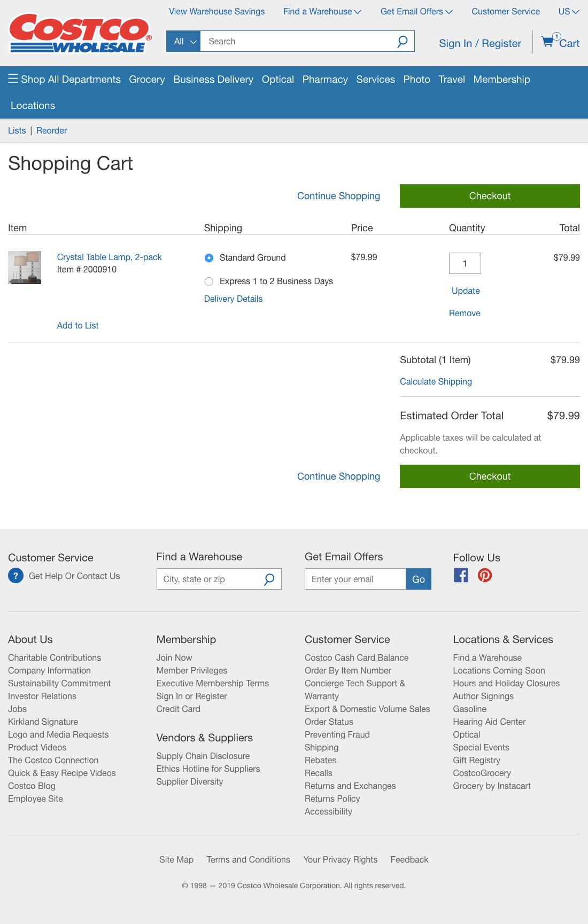Visit Costco's Facebook page icon
Viewport: 588px width, 924px height.
tap(461, 575)
